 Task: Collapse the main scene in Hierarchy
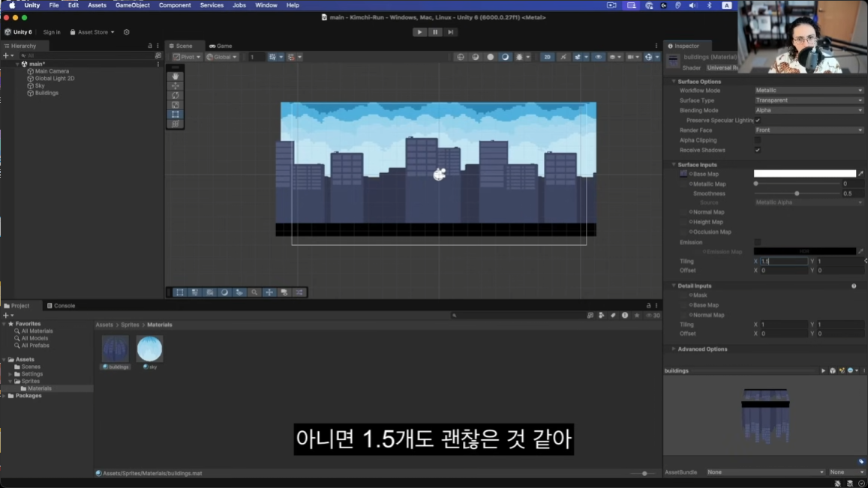click(x=17, y=64)
